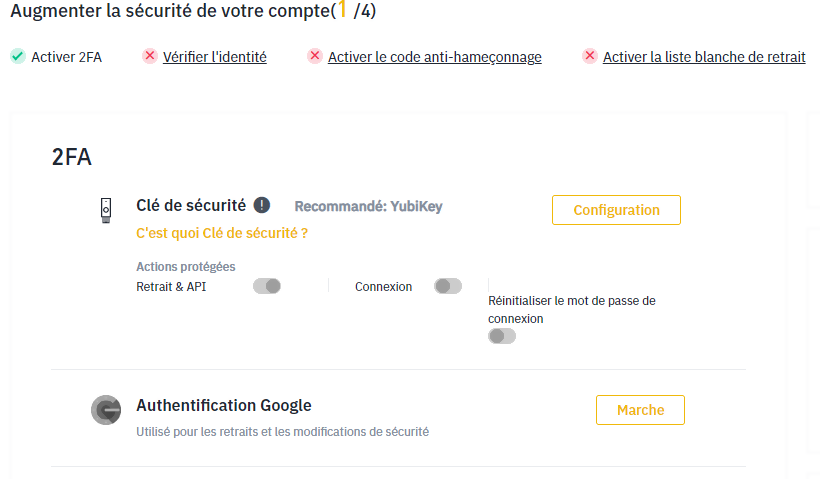Screen dimensions: 820x479
Task: Click the Authentification Google heading
Action: [224, 405]
